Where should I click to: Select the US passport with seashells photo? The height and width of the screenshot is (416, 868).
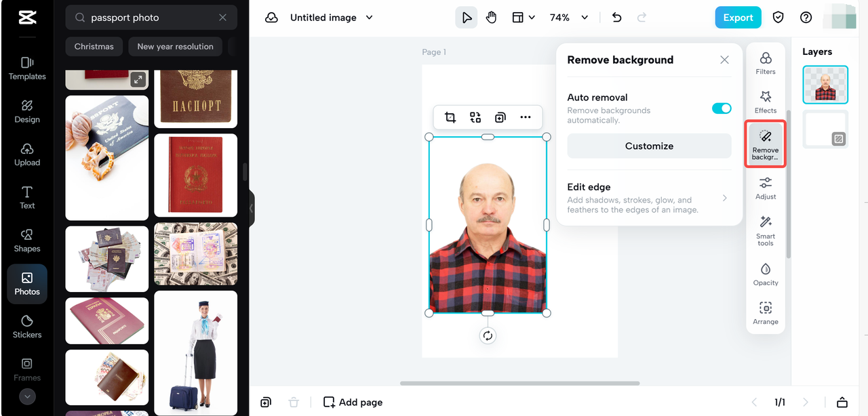107,158
